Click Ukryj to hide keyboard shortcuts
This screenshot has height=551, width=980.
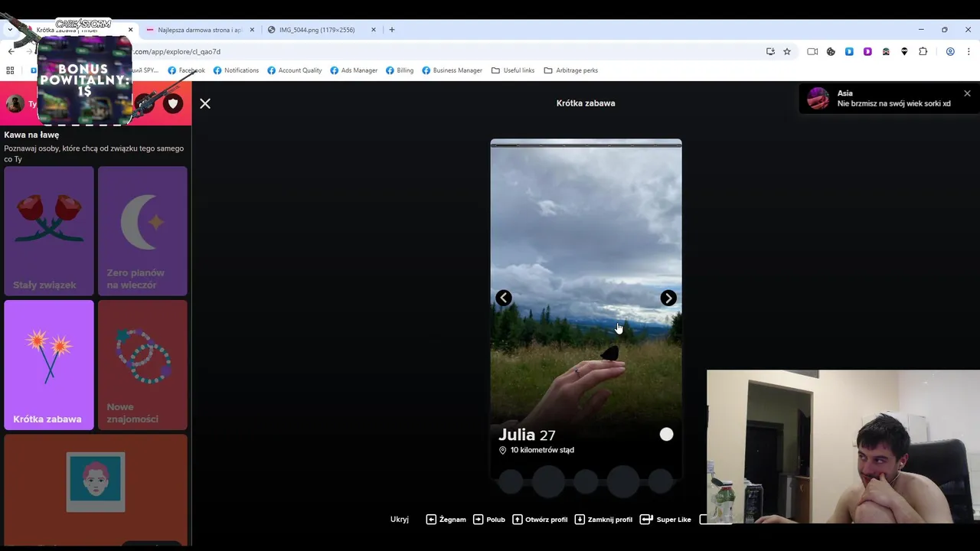click(x=400, y=519)
